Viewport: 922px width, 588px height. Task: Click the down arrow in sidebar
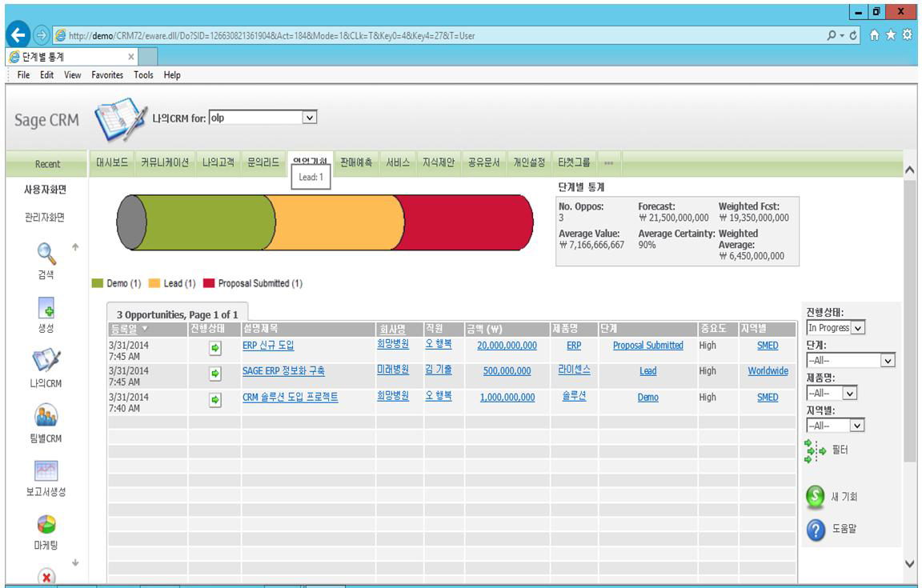click(75, 562)
